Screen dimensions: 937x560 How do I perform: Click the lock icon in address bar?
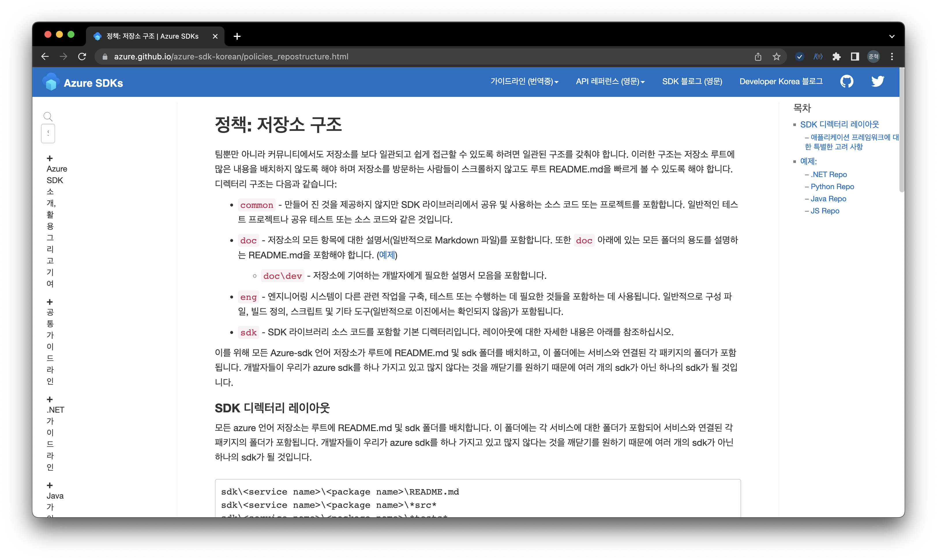(105, 57)
